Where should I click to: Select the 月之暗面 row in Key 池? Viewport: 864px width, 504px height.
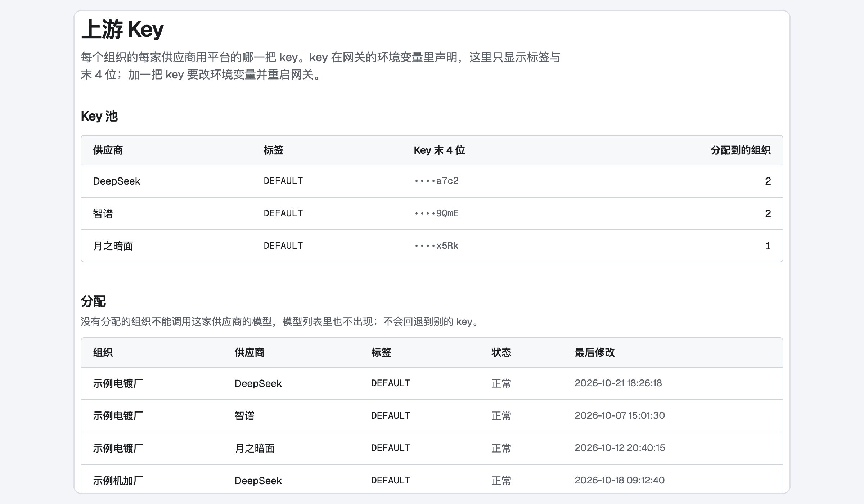click(432, 246)
